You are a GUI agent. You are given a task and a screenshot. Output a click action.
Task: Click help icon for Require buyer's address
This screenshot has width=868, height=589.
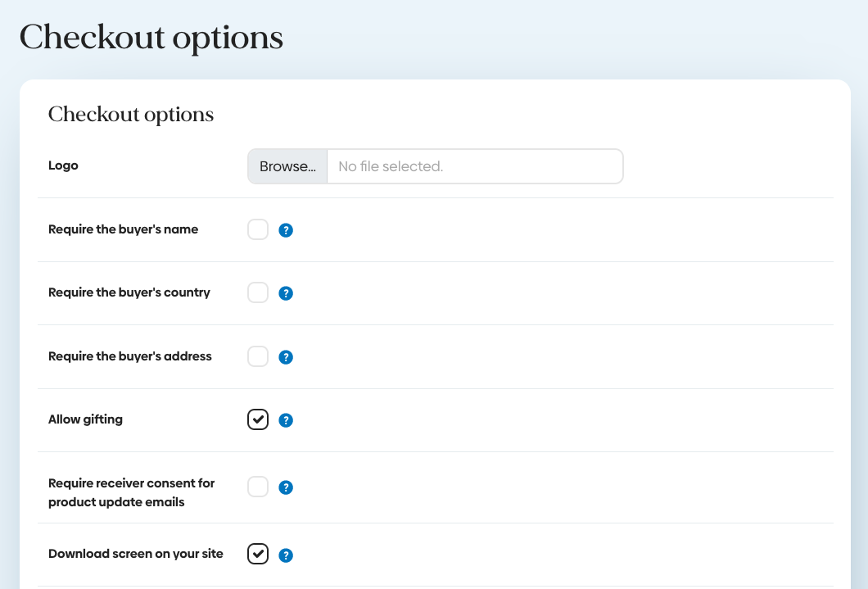(286, 357)
